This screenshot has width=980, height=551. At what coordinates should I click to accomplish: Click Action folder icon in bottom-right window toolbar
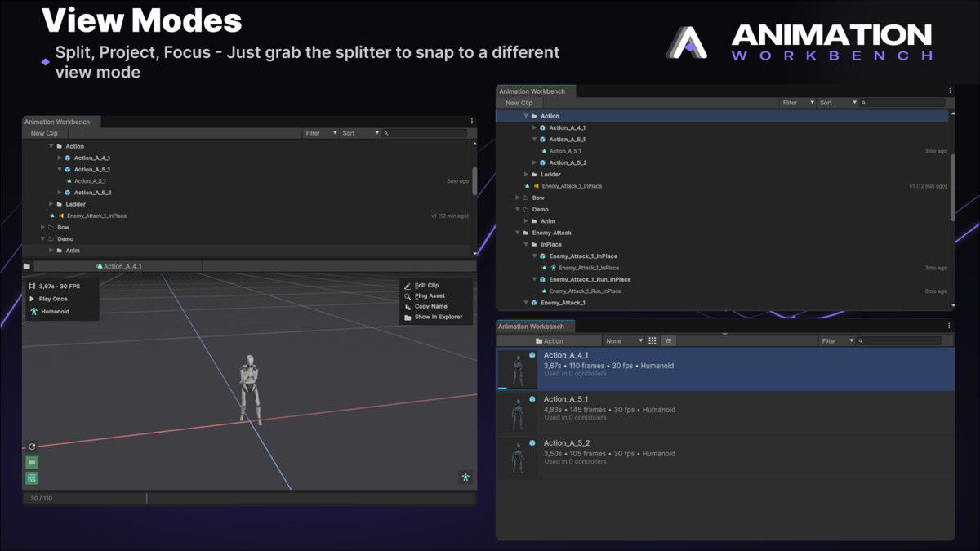click(x=539, y=341)
